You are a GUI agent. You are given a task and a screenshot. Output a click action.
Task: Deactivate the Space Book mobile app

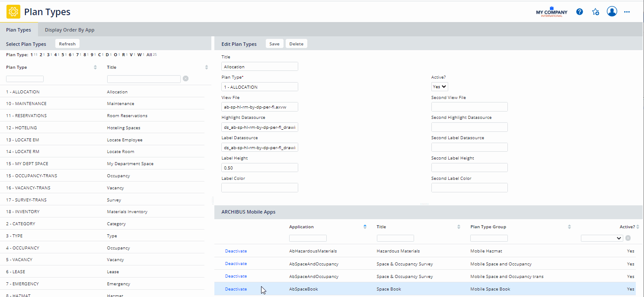point(236,289)
